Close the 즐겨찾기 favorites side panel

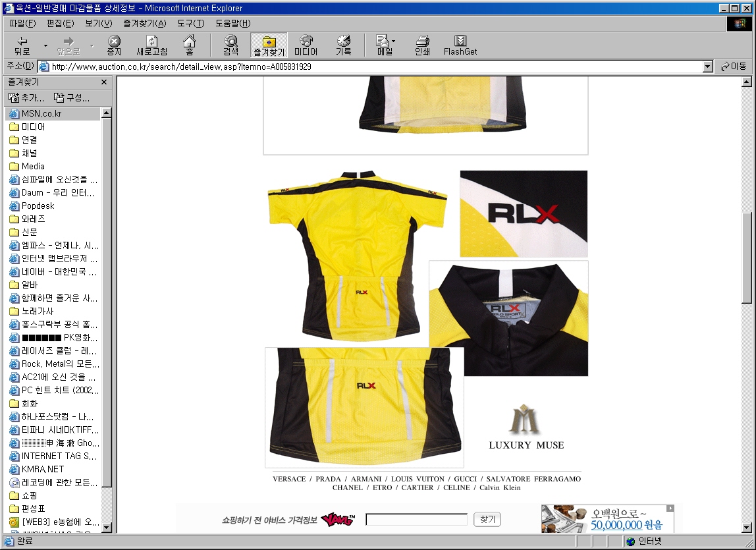(x=103, y=82)
